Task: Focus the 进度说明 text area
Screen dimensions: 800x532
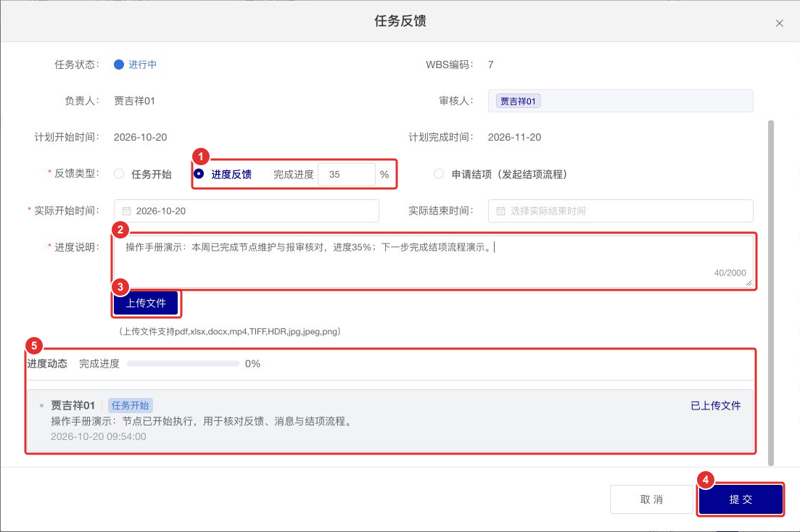Action: 433,261
